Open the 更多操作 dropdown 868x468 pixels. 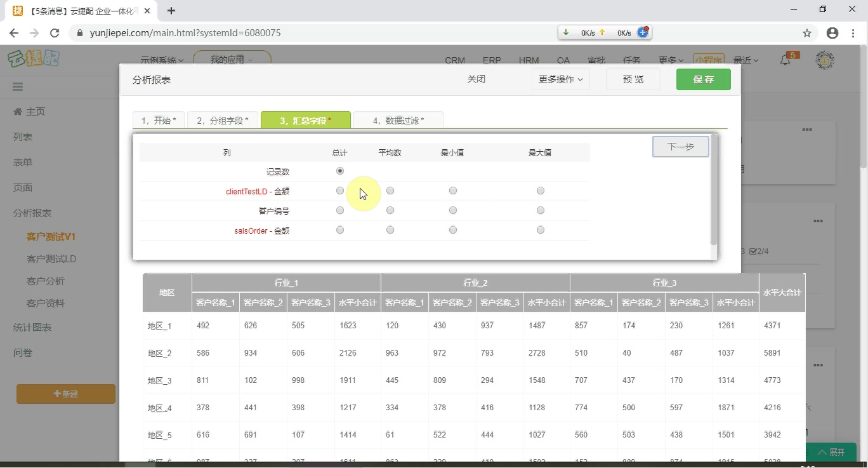click(561, 79)
